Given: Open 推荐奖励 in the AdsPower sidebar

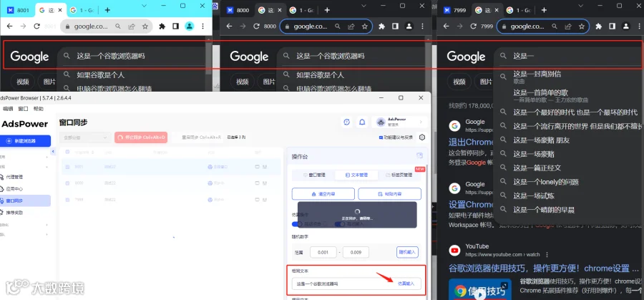Looking at the screenshot, I should click(x=14, y=213).
